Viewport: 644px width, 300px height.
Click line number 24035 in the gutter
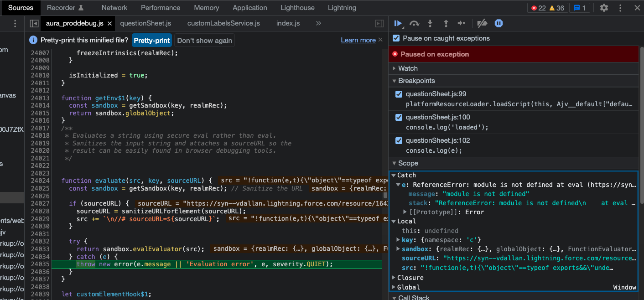40,264
